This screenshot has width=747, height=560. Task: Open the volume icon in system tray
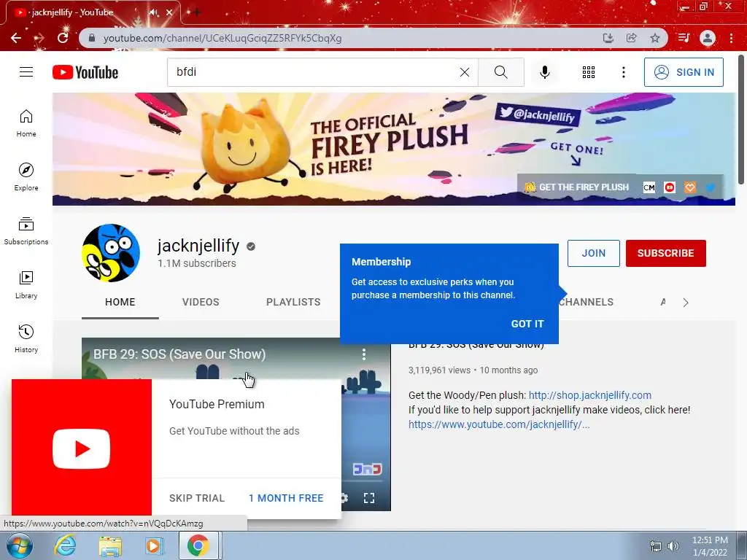tap(673, 546)
